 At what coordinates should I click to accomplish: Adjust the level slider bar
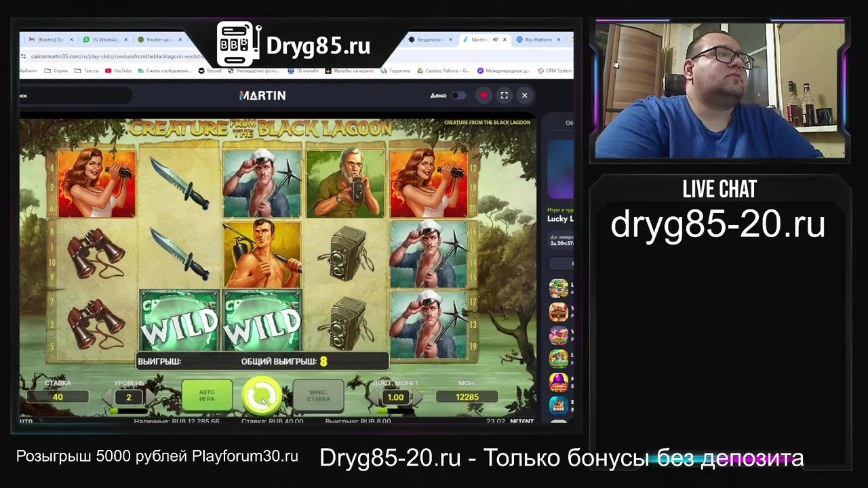pyautogui.click(x=129, y=411)
